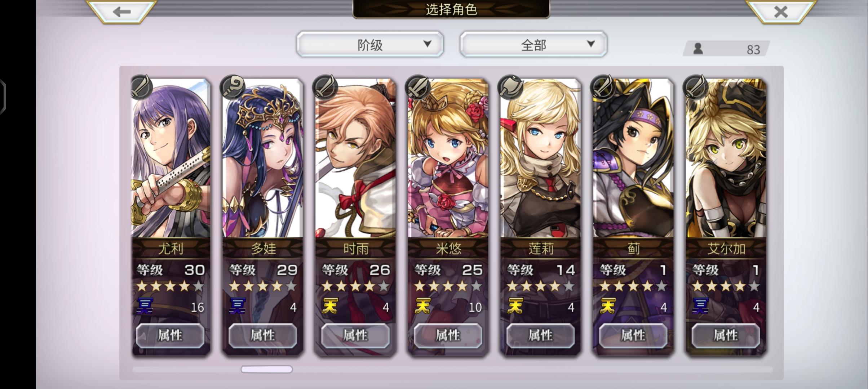View attributes of 米悠 via 属性

pos(448,336)
